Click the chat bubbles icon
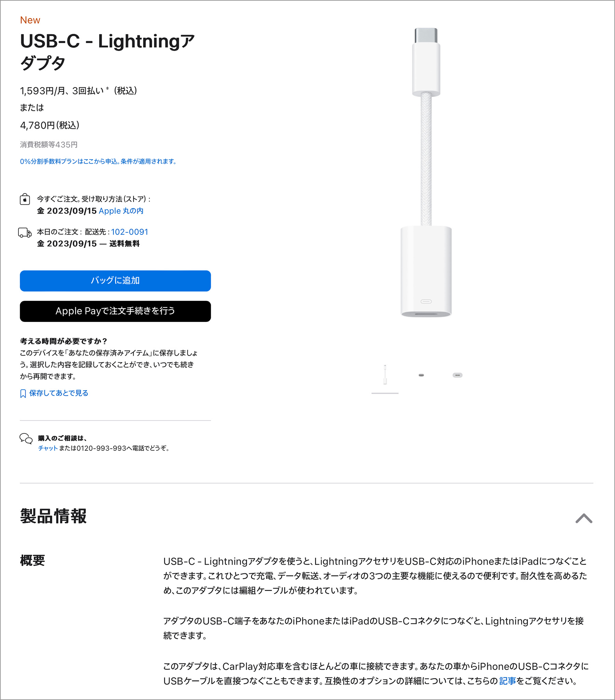Viewport: 615px width, 700px height. (x=26, y=439)
